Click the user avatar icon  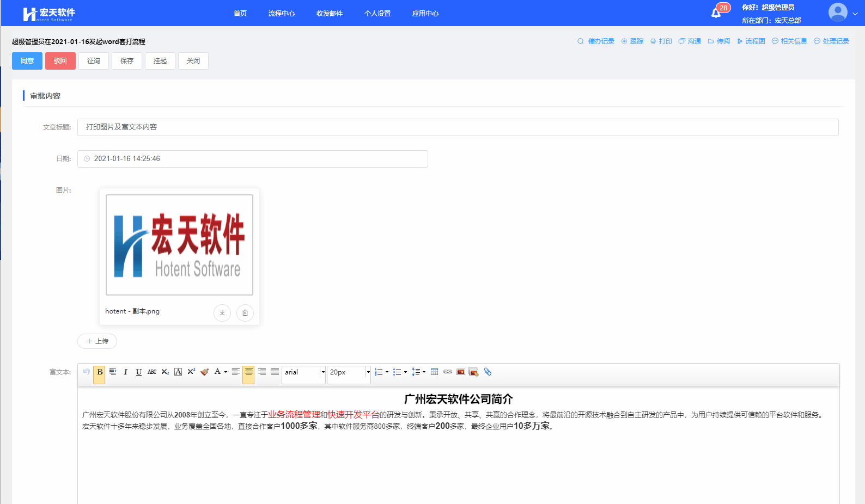point(838,13)
